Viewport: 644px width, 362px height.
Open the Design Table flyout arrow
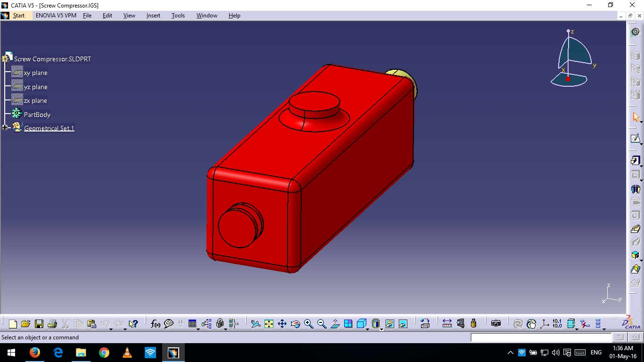point(198,329)
